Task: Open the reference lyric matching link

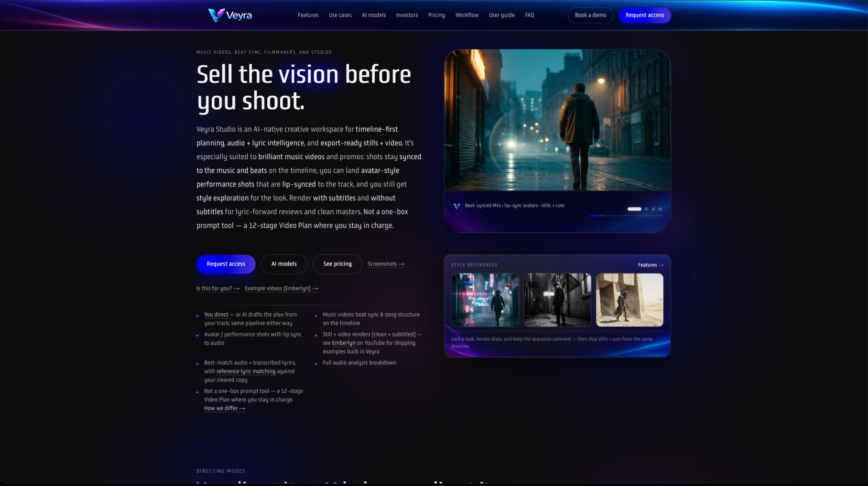Action: pyautogui.click(x=246, y=371)
